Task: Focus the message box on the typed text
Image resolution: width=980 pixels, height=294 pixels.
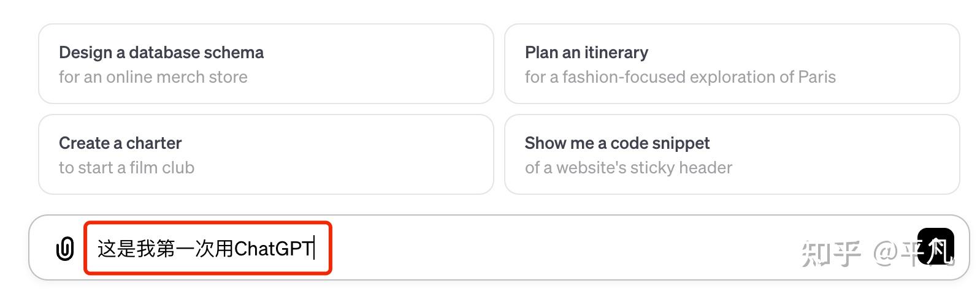Action: click(205, 249)
